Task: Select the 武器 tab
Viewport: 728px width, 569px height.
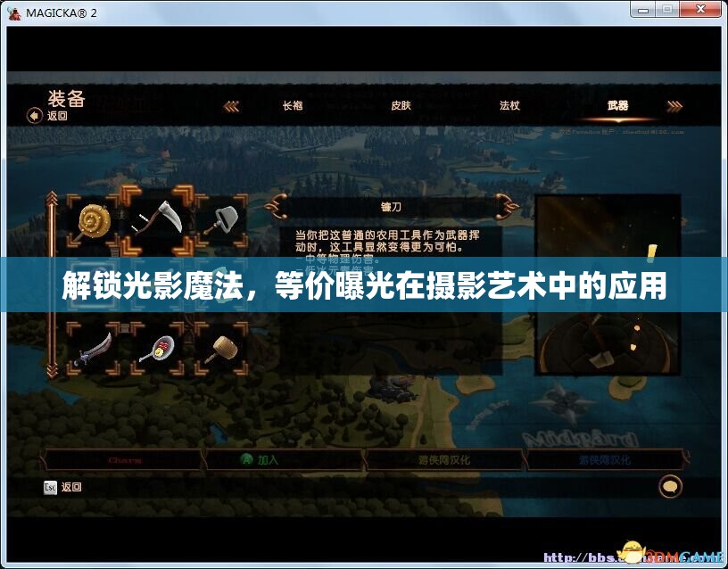Action: 617,106
